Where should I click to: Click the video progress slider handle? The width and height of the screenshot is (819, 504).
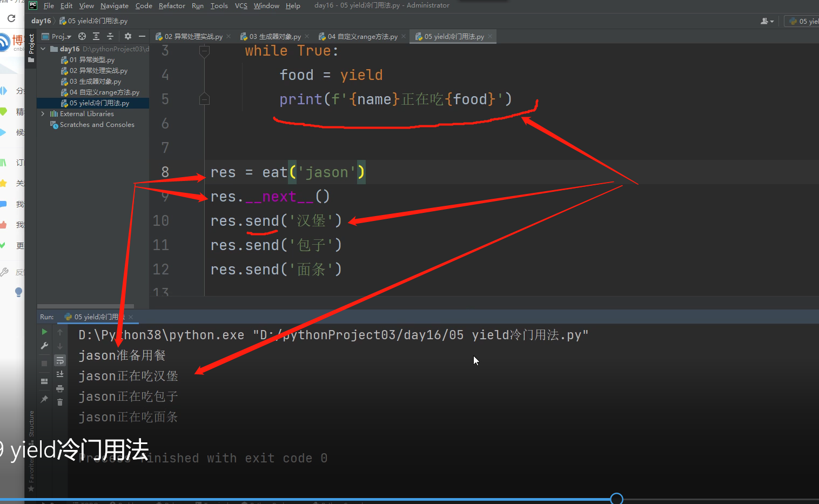click(616, 499)
